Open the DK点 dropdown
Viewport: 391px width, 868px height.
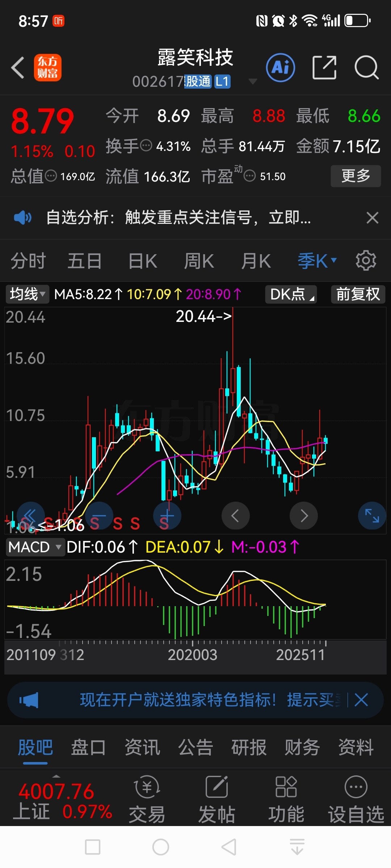coord(291,294)
